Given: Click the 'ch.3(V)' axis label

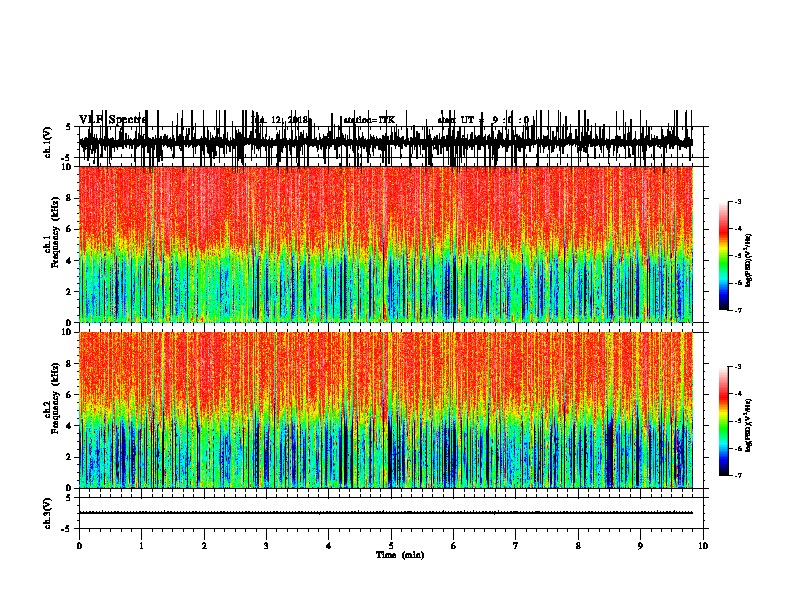Looking at the screenshot, I should click(x=48, y=513).
